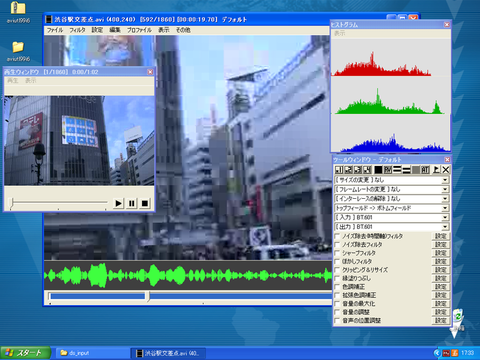
Task: Check the 色調補正 filter checkbox
Action: click(337, 287)
